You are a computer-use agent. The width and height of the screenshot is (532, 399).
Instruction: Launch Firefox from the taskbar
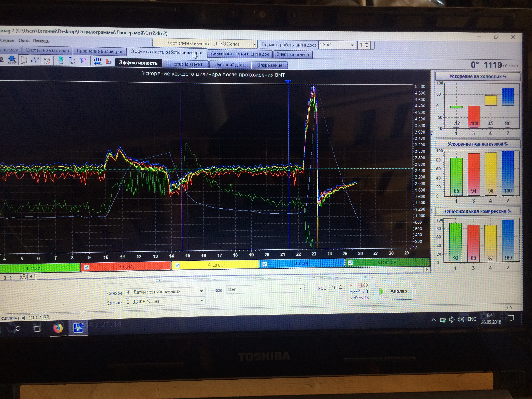tap(58, 328)
